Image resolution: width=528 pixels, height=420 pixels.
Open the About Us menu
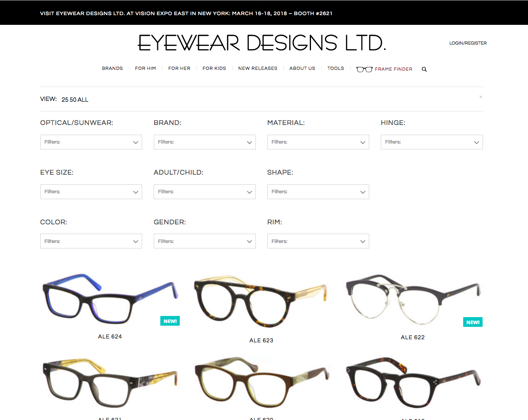[x=302, y=68]
